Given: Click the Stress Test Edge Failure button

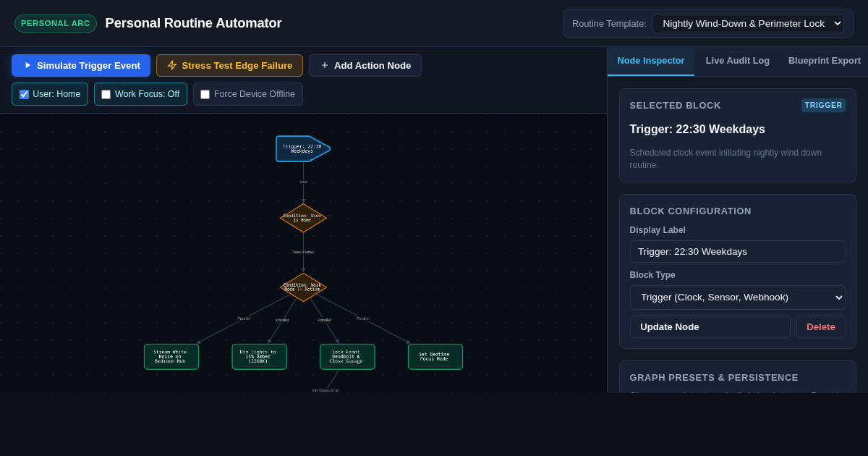Looking at the screenshot, I should click(229, 65).
